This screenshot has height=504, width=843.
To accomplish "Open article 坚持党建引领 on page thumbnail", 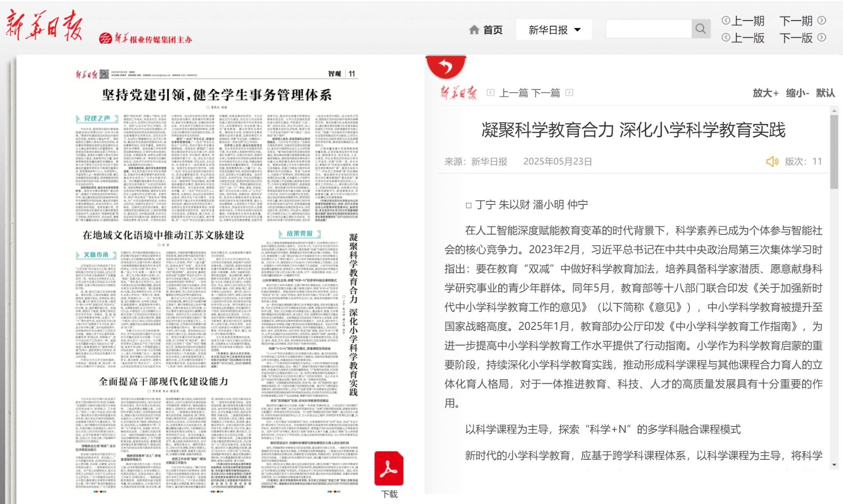I will pyautogui.click(x=217, y=95).
